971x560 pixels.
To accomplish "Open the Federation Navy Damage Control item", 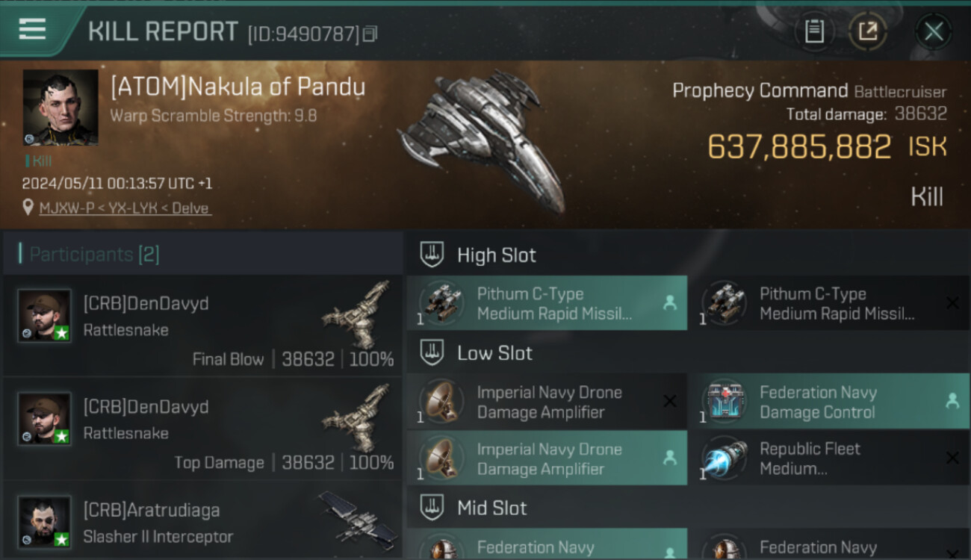I will pos(829,402).
